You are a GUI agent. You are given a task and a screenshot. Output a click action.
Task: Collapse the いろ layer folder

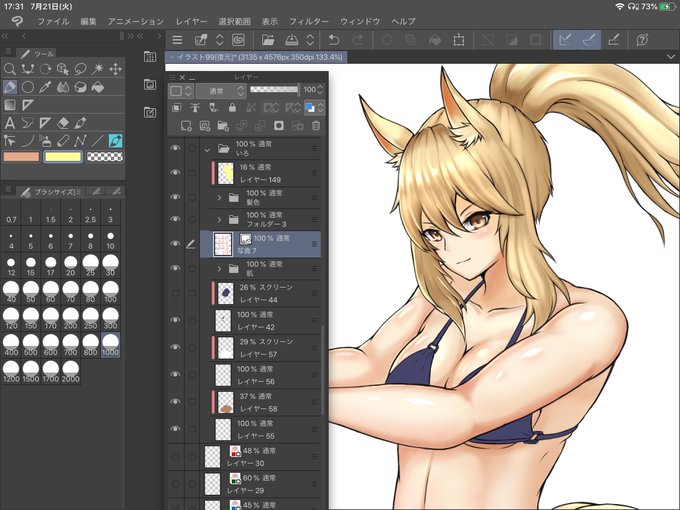tap(207, 150)
